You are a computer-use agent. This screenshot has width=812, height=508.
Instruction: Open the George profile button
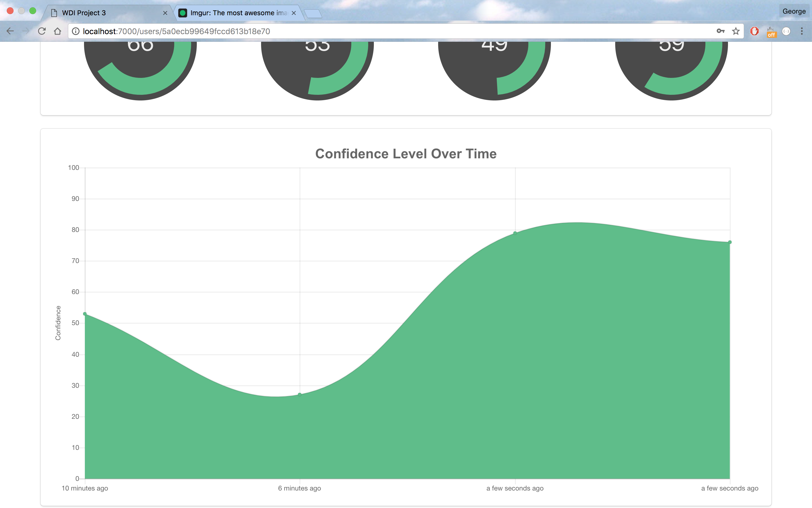794,11
